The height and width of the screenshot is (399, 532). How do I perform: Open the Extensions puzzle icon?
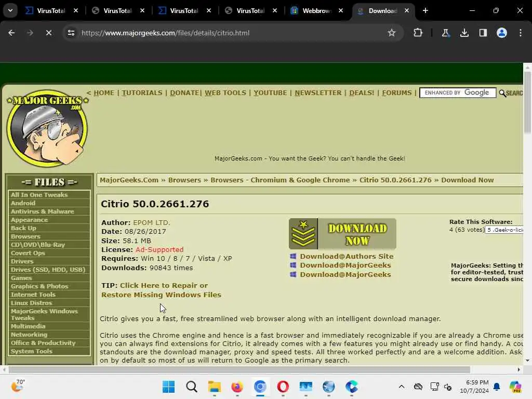click(418, 33)
